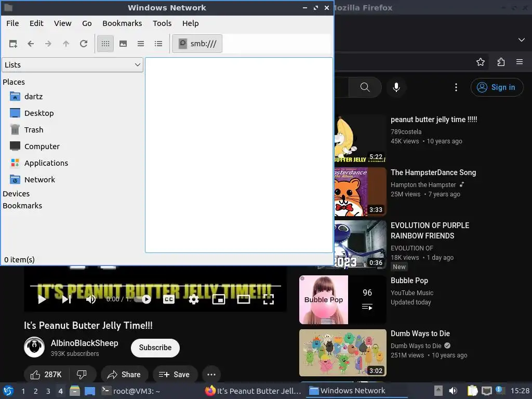This screenshot has height=399, width=532.
Task: Open the File menu
Action: [x=12, y=23]
